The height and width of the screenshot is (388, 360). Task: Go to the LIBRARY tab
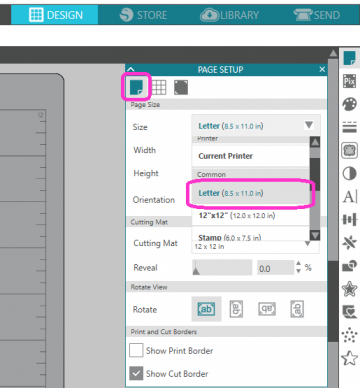(x=229, y=15)
